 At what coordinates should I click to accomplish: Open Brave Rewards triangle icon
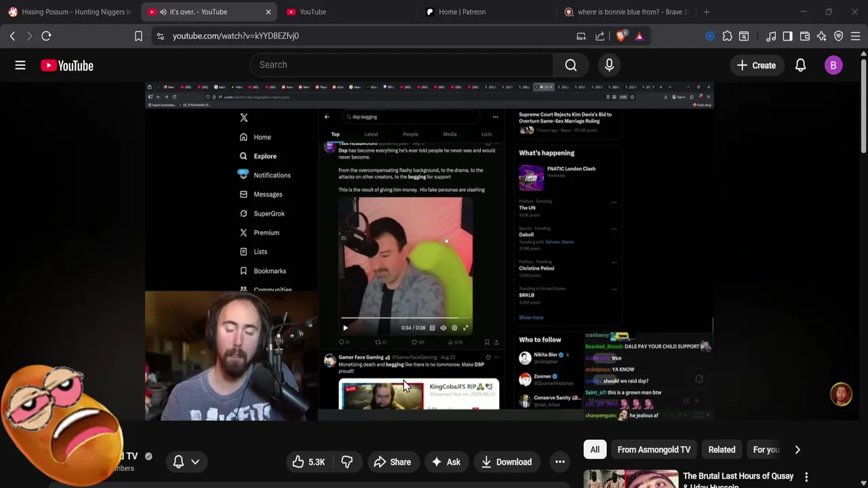[639, 36]
